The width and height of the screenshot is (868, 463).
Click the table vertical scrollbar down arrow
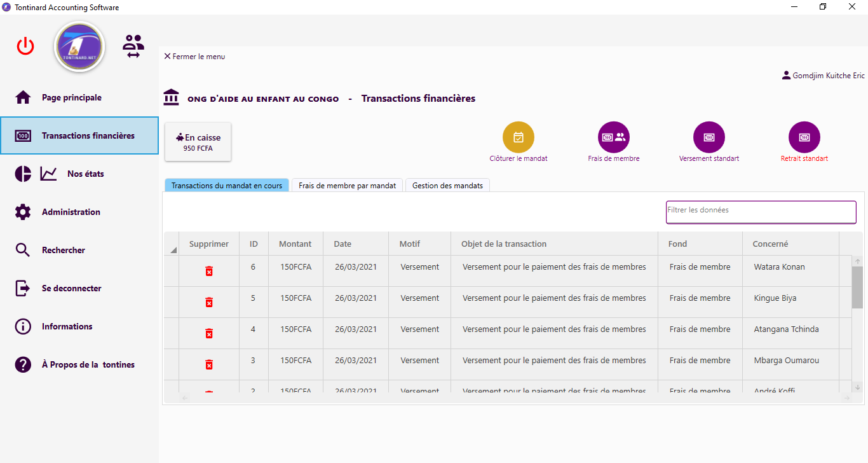(x=857, y=387)
